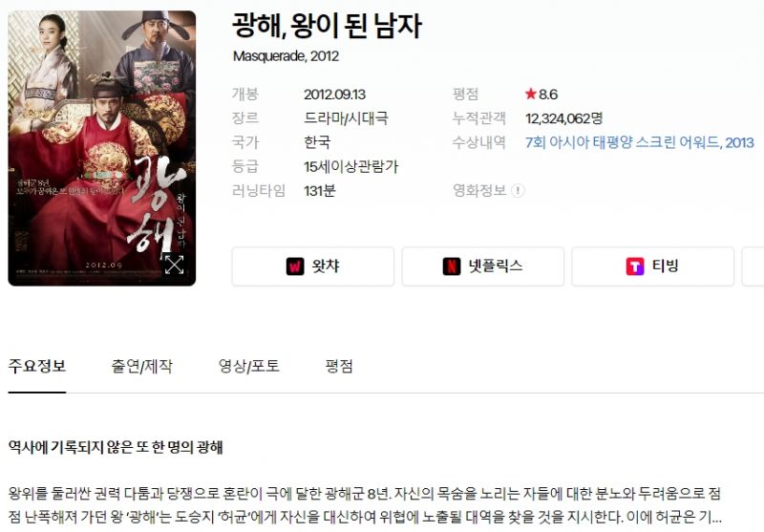Click the partially visible fourth streaming button
The width and height of the screenshot is (764, 532).
(753, 266)
